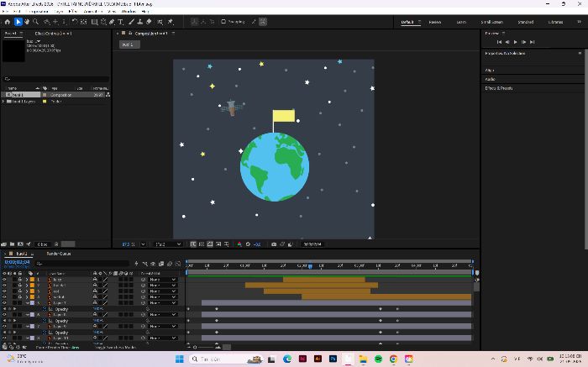The height and width of the screenshot is (367, 588).
Task: Toggle the region of interest icon
Action: point(218,244)
